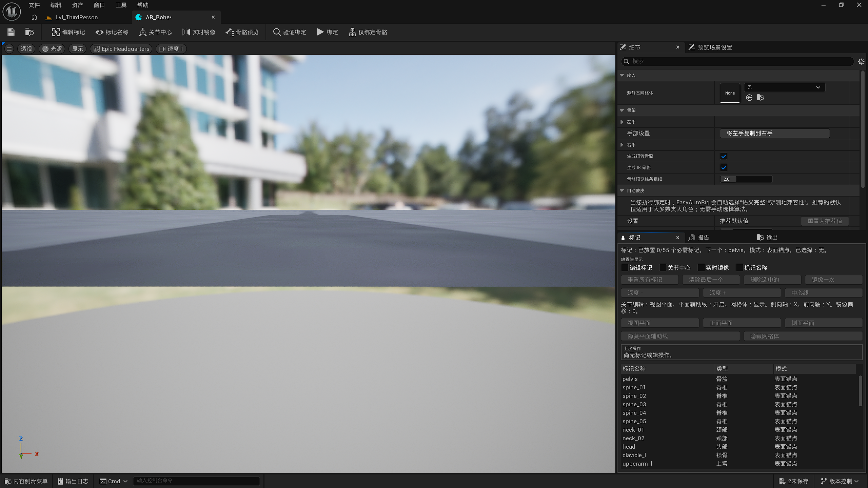Open the 窗口 menu
868x488 pixels.
[99, 5]
